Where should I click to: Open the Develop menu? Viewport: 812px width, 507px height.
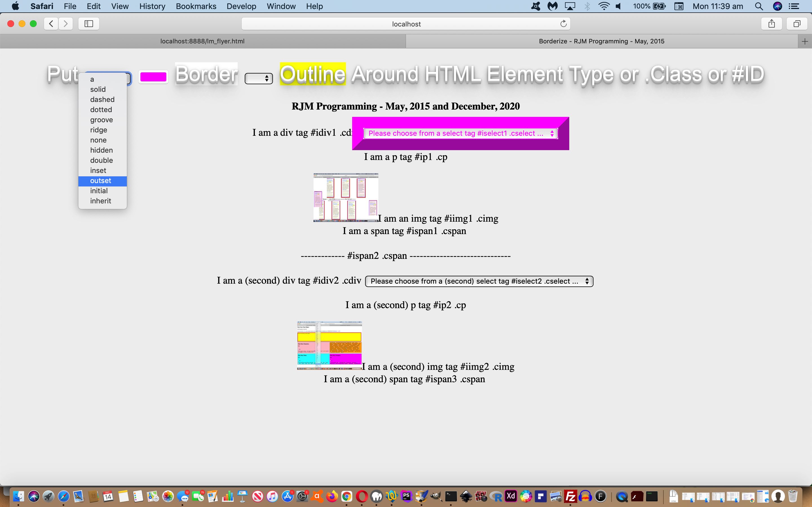(241, 6)
